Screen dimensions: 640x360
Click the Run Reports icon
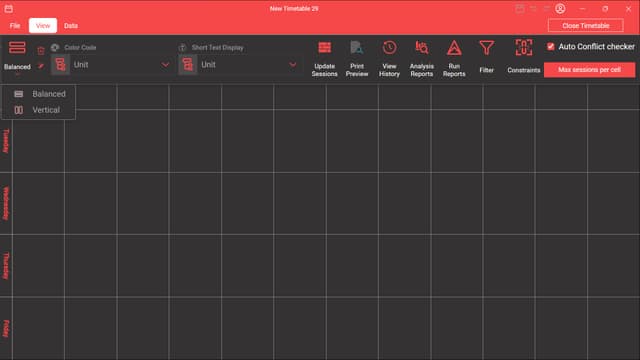(454, 48)
